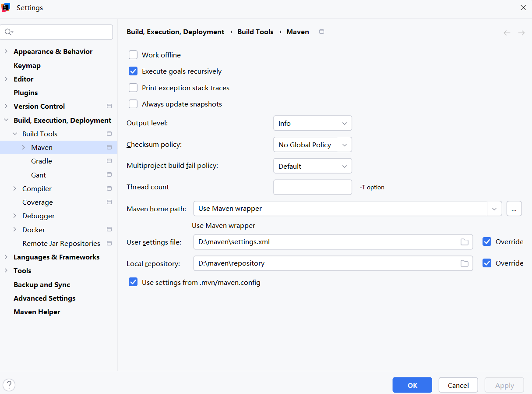Collapse Build, Execution, Deployment section

(x=6, y=120)
